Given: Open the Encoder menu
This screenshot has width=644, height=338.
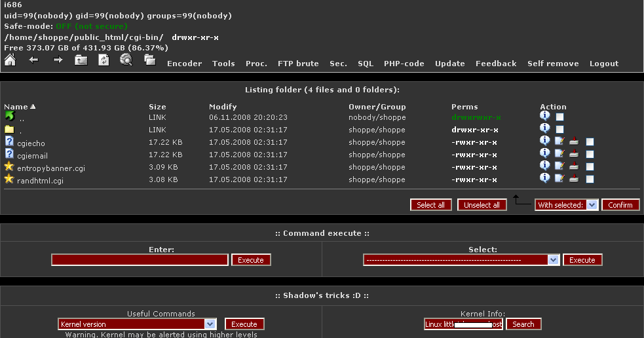Looking at the screenshot, I should pyautogui.click(x=184, y=64).
